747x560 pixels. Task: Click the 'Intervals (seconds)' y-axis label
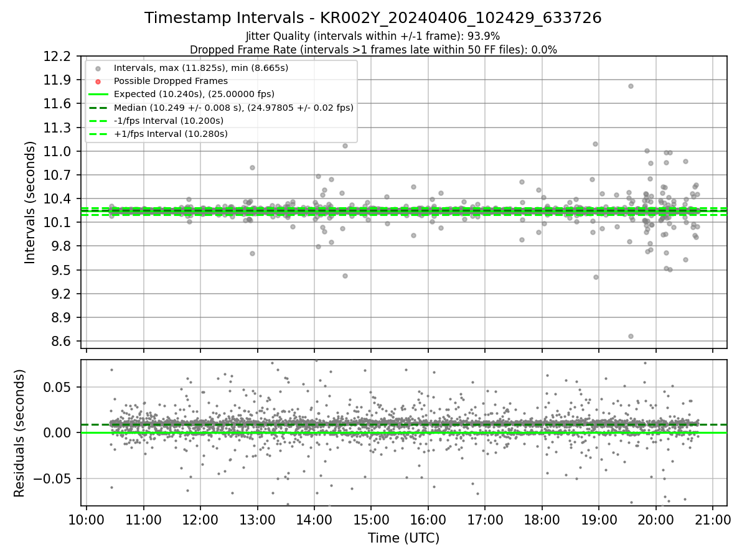(31, 202)
